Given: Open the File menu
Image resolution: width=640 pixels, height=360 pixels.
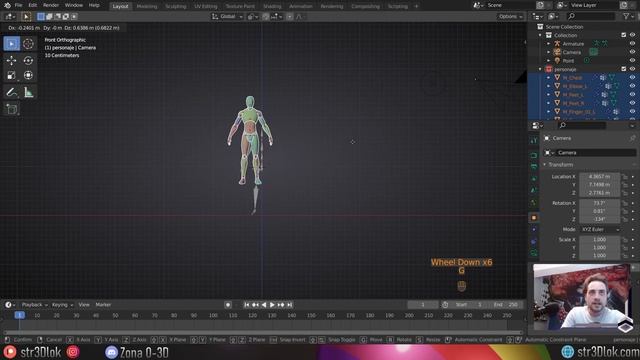Looking at the screenshot, I should (x=18, y=5).
